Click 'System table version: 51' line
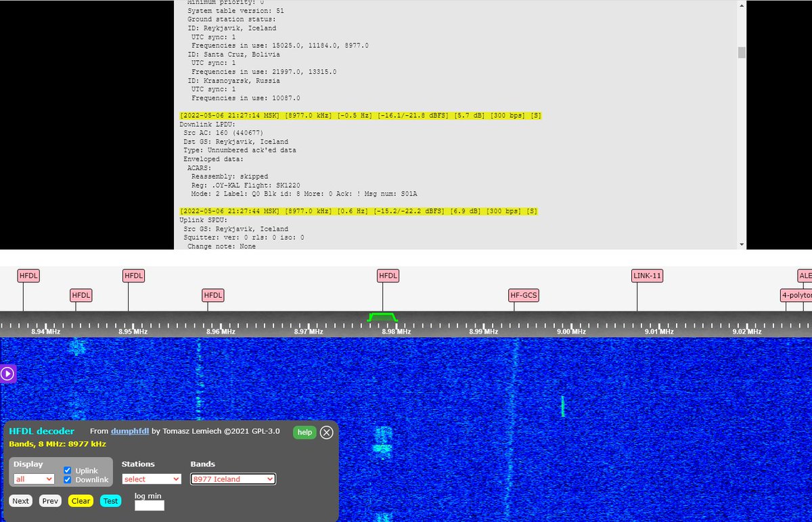 point(235,11)
